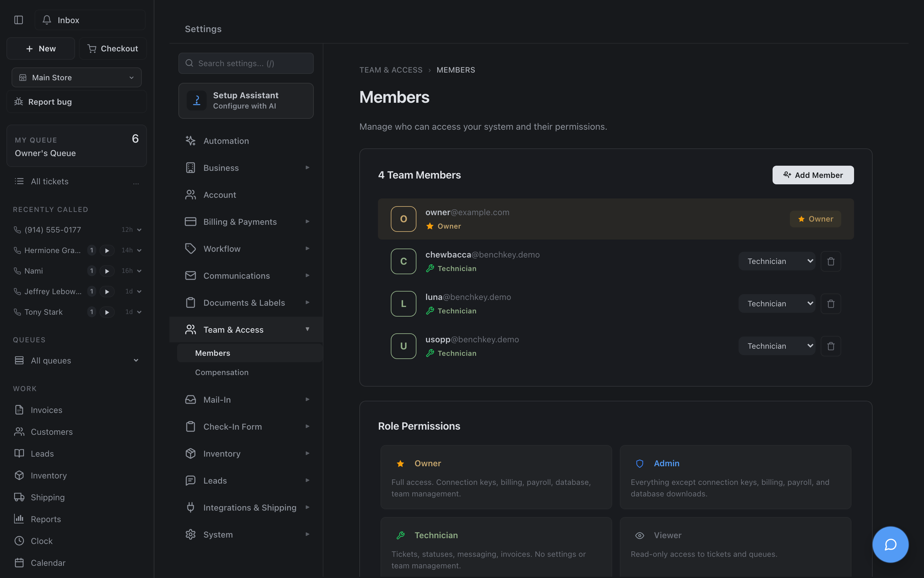Viewport: 924px width, 578px height.
Task: Launch the Setup Assistant
Action: click(x=246, y=101)
